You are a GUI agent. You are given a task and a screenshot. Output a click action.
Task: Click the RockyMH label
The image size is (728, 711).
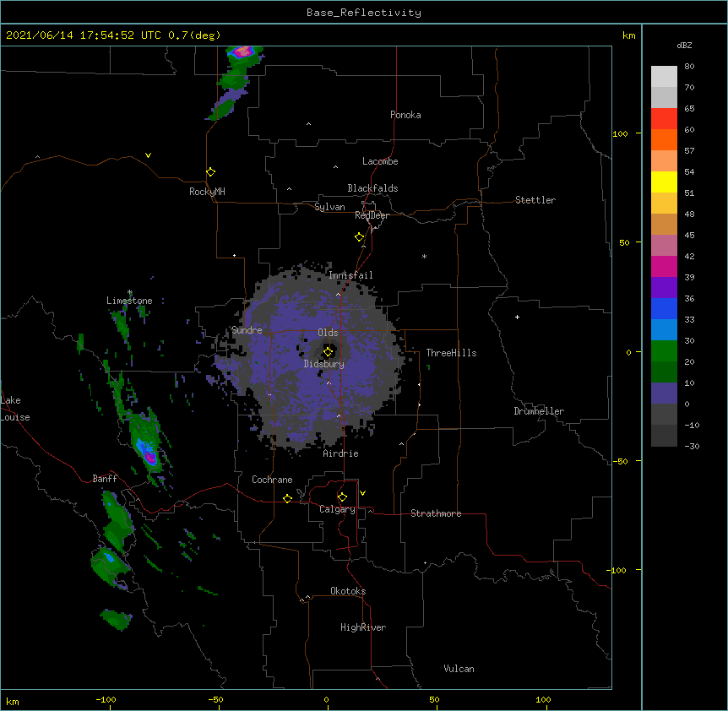click(x=207, y=192)
